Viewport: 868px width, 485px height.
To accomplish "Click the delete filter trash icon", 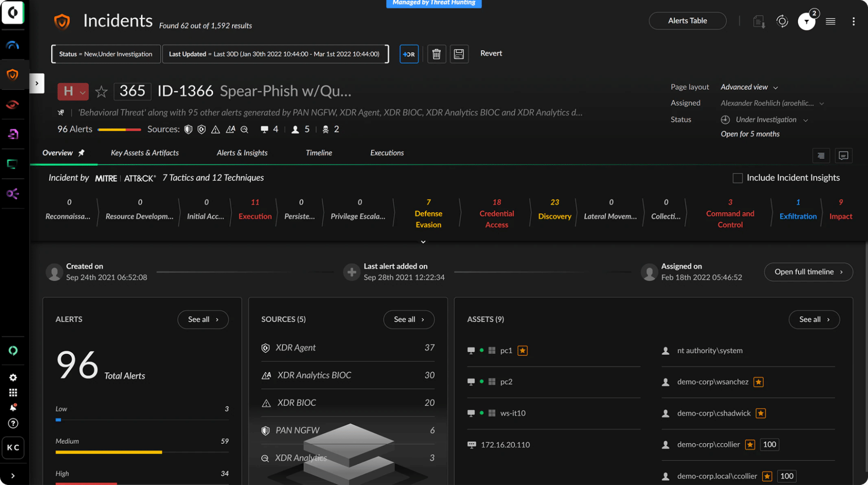I will (436, 53).
